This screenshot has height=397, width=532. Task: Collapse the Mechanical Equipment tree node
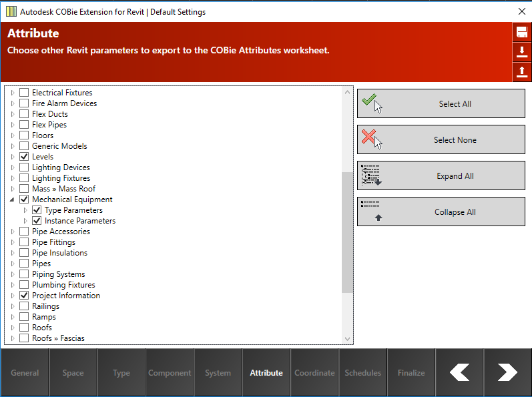(12, 200)
